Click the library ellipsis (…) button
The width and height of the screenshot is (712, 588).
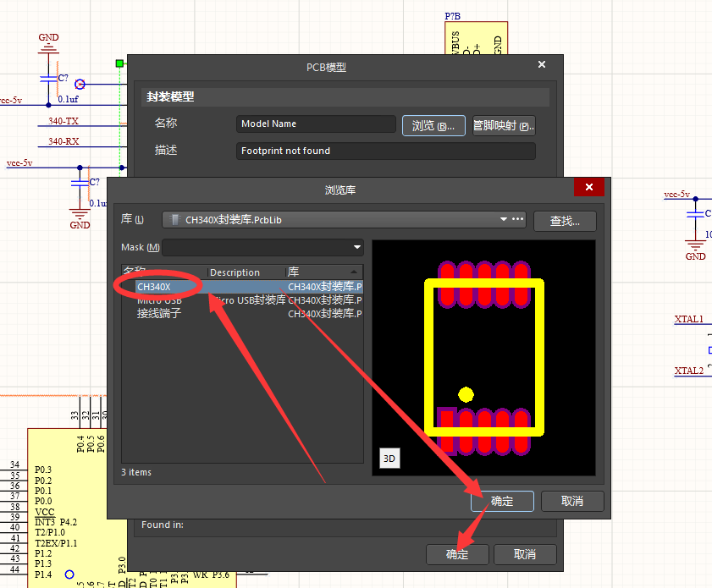[x=517, y=219]
